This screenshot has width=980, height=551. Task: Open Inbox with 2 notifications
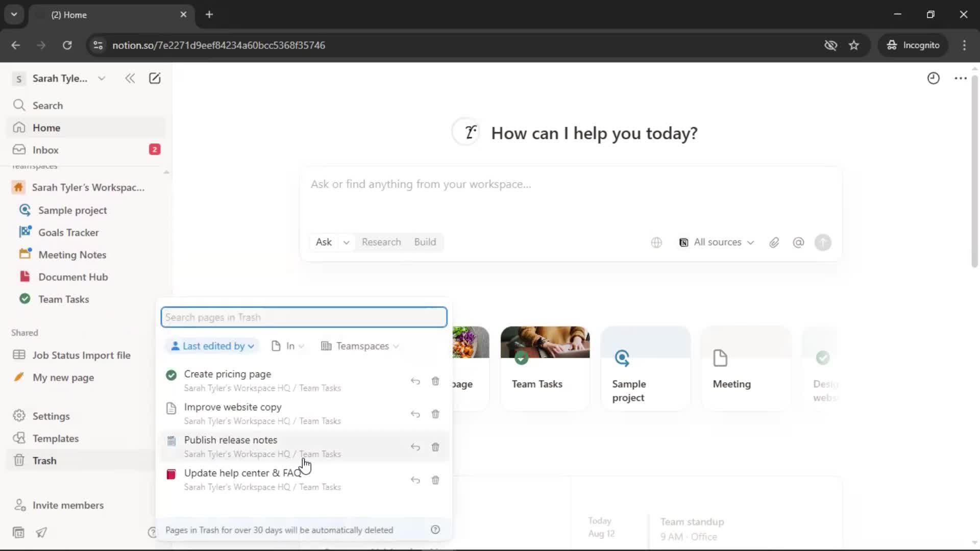point(86,149)
